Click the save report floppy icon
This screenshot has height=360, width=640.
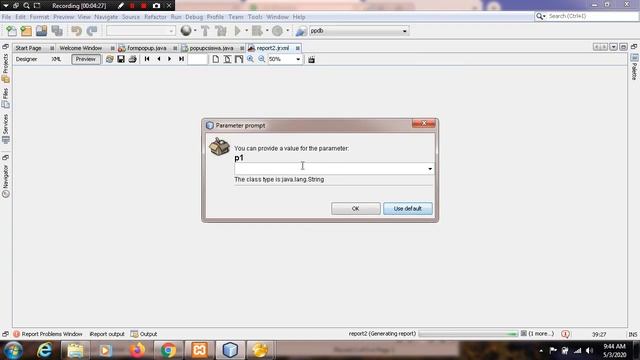pyautogui.click(x=121, y=59)
